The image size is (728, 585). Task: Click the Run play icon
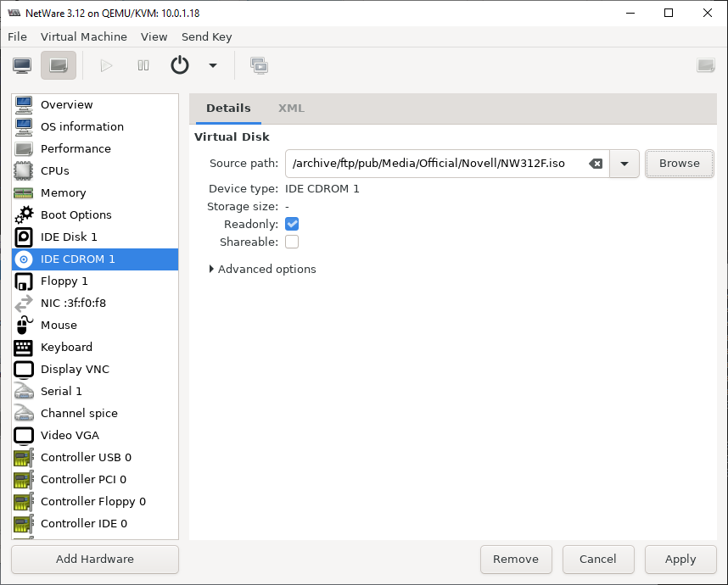pyautogui.click(x=106, y=65)
